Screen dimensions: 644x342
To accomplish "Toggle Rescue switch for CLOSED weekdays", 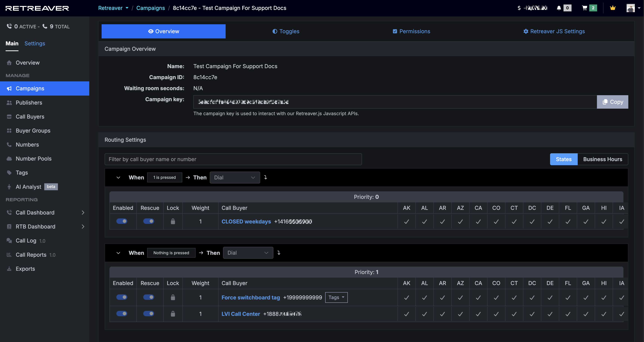I will click(x=148, y=221).
